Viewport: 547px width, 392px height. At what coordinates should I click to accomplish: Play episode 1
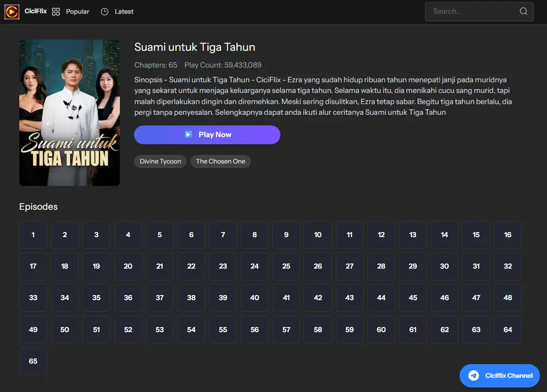pyautogui.click(x=33, y=235)
